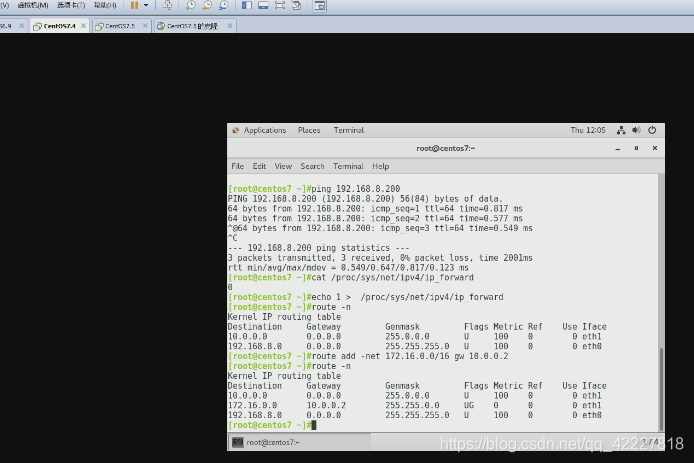694x463 pixels.
Task: Click the 255.255.0.0 genmask value
Action: click(x=412, y=405)
